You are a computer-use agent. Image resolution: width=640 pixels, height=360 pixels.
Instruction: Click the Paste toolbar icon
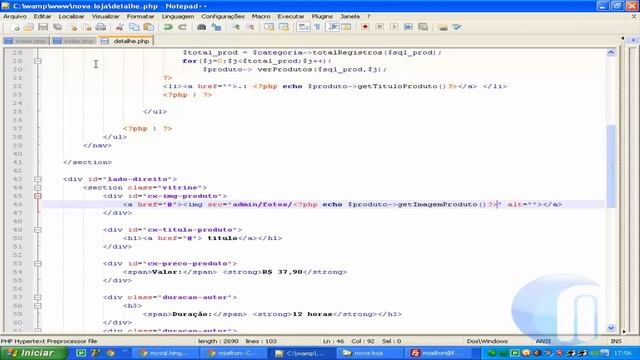pos(149,27)
